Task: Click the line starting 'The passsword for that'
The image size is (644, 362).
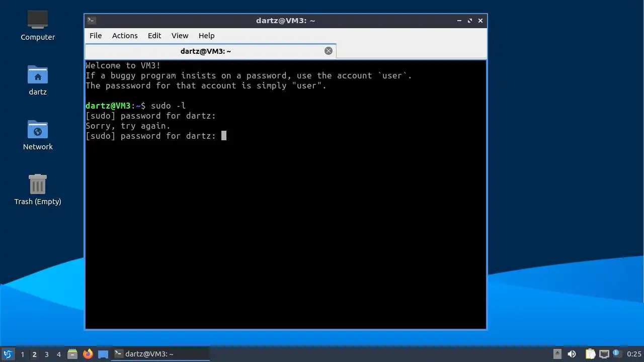Action: pos(206,85)
